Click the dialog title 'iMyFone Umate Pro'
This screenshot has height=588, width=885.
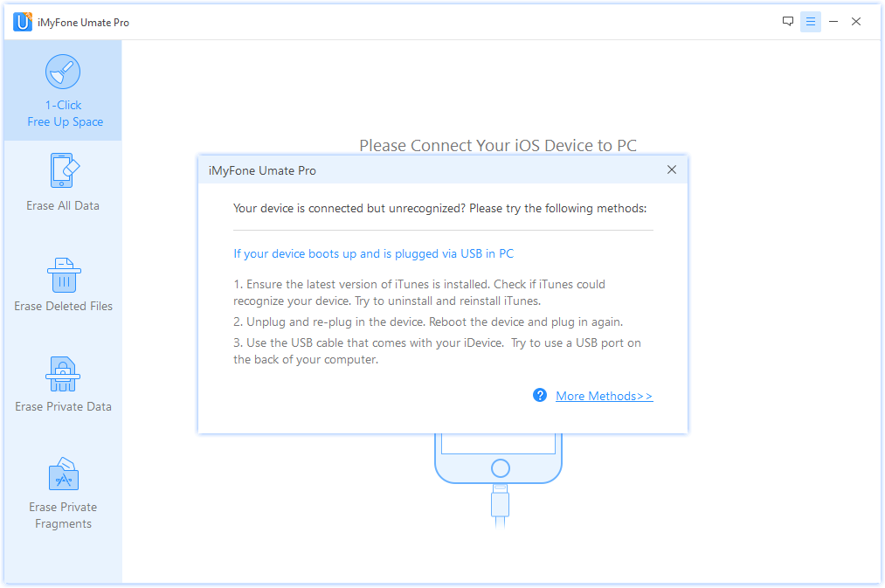[x=262, y=170]
